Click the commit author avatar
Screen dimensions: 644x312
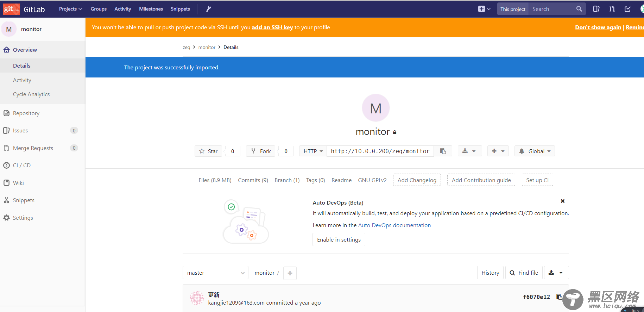[x=197, y=298]
